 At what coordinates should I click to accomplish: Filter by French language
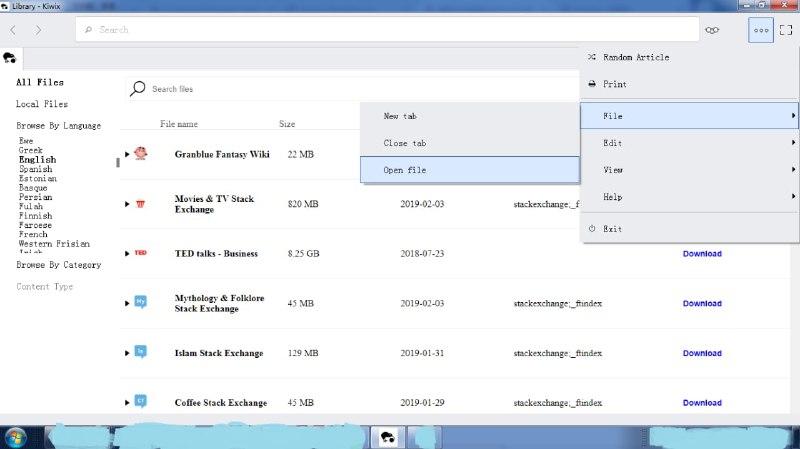point(33,234)
